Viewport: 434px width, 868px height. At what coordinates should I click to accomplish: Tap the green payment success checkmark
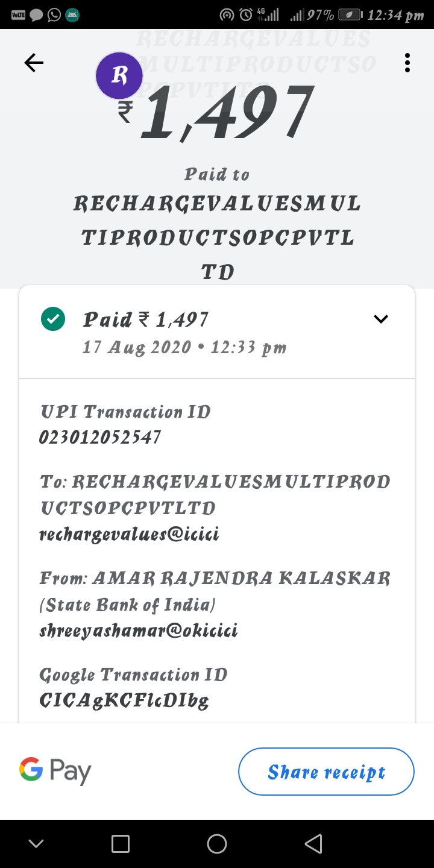click(x=53, y=319)
